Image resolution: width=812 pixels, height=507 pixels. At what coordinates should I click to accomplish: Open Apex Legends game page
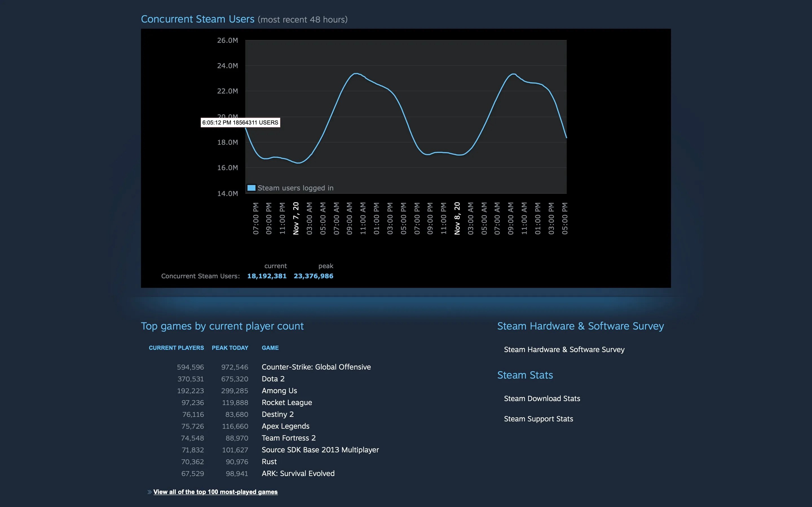tap(285, 426)
